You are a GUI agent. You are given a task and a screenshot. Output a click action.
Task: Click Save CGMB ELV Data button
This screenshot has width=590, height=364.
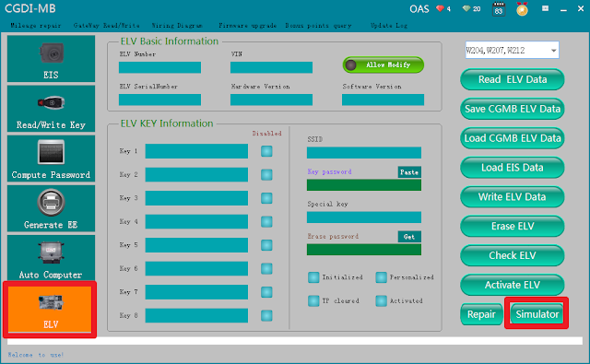[x=513, y=109]
